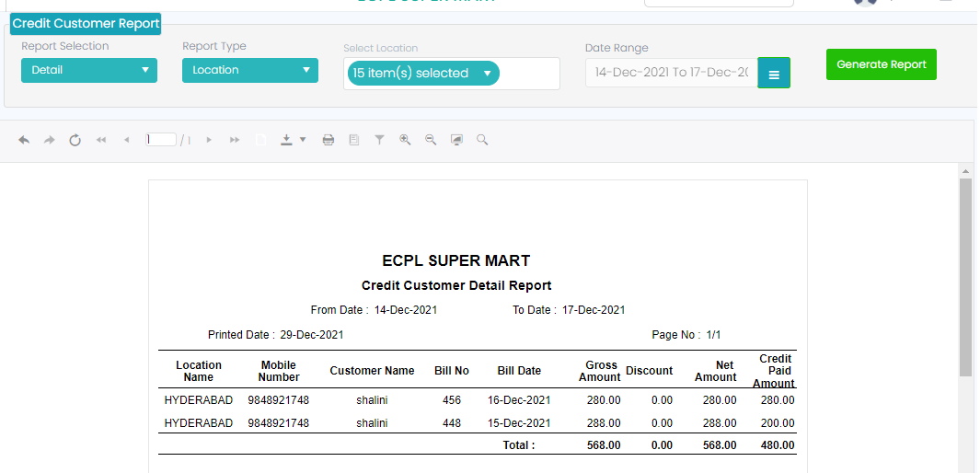Image resolution: width=980 pixels, height=473 pixels.
Task: Open the Report Selection Detail dropdown
Action: pyautogui.click(x=89, y=70)
